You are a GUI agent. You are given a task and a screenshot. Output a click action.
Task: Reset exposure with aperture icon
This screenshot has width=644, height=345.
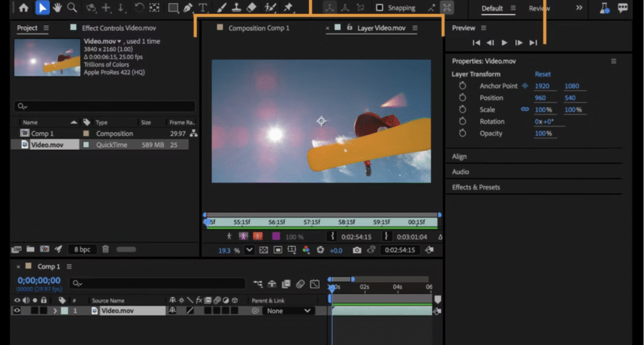tap(320, 250)
